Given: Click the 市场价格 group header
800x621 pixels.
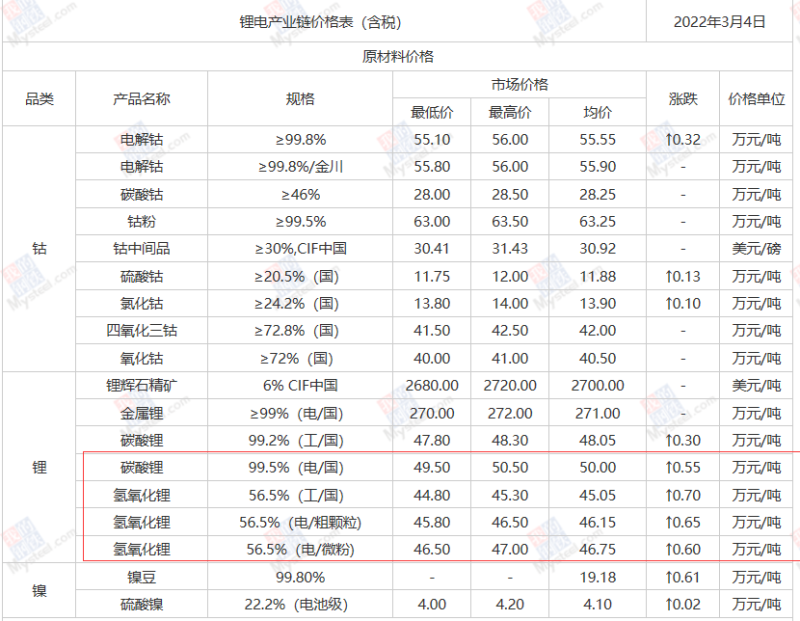Looking at the screenshot, I should [x=519, y=85].
